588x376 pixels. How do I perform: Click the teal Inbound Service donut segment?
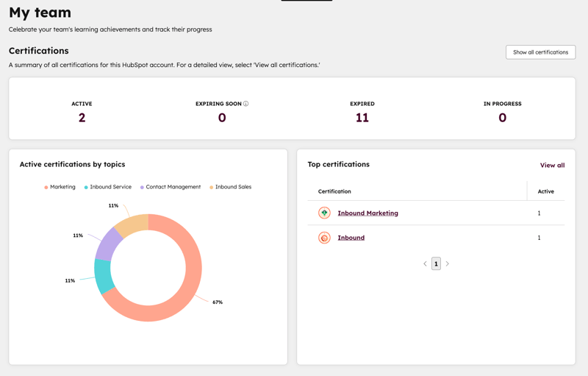pyautogui.click(x=104, y=276)
